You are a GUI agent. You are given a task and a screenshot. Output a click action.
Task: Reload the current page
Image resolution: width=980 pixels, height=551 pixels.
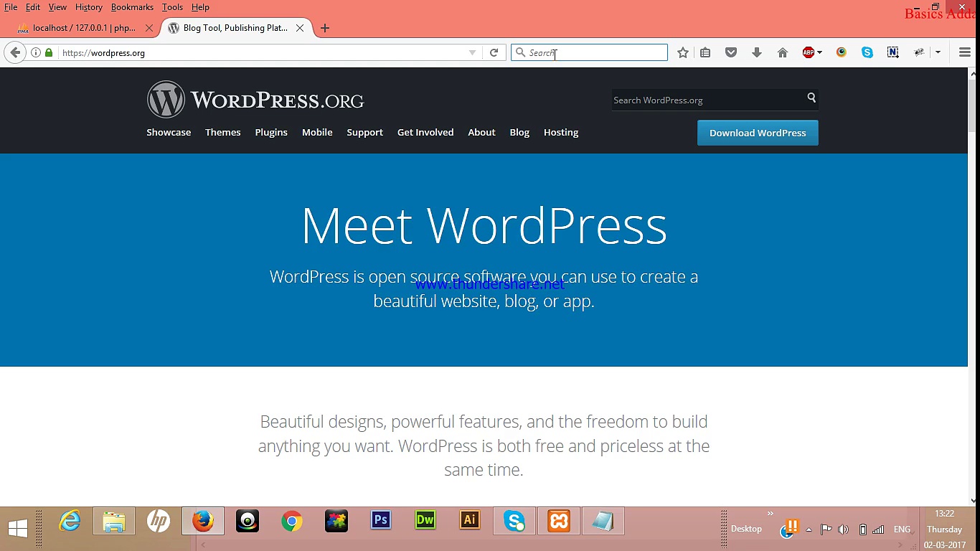pos(494,52)
